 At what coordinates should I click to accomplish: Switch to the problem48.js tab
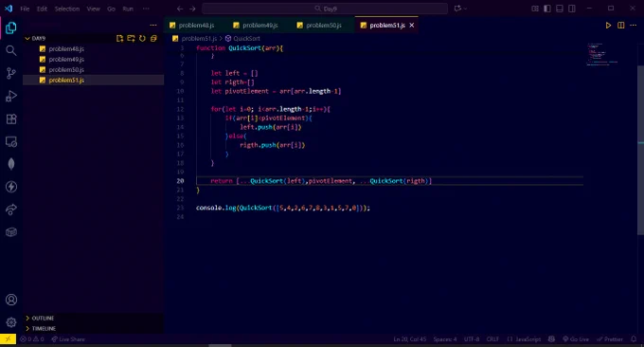196,25
